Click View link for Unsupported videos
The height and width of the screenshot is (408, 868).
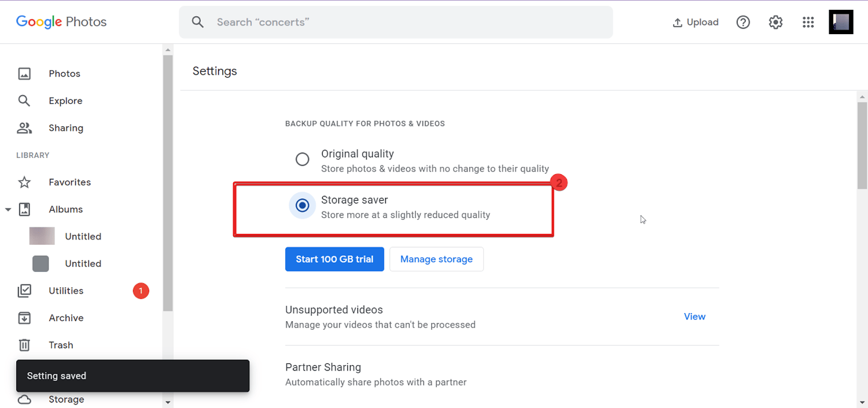694,317
